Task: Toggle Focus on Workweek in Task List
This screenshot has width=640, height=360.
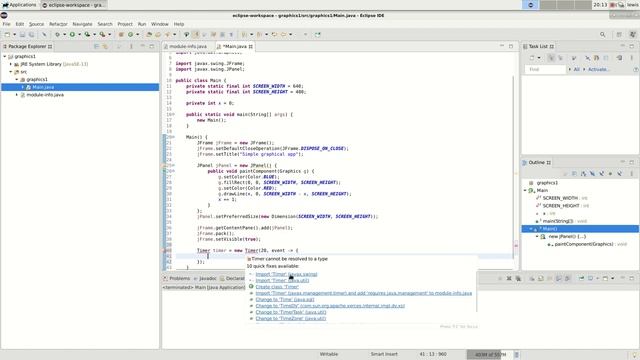Action: tap(573, 58)
